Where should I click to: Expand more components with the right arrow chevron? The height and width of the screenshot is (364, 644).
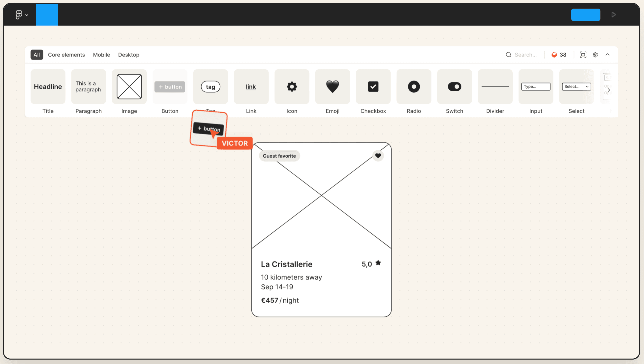609,90
